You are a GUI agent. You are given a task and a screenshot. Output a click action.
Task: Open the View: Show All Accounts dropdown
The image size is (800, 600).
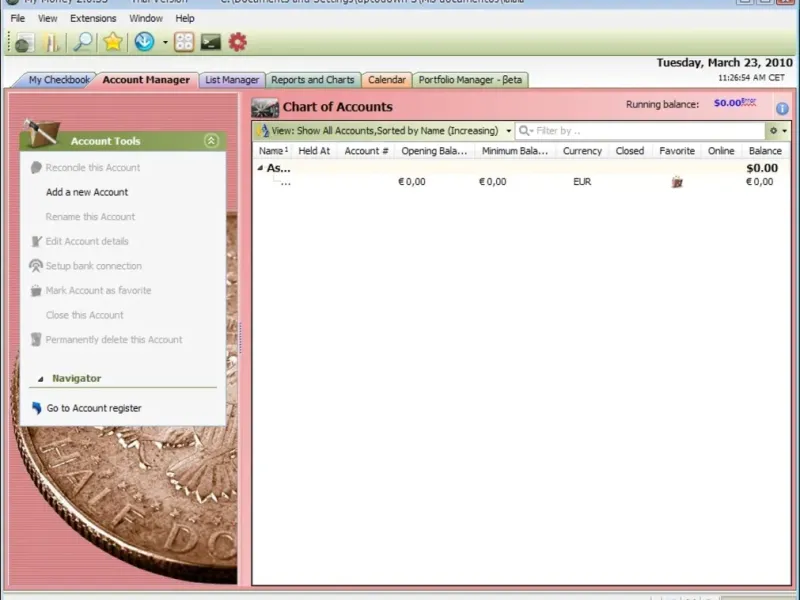(384, 131)
